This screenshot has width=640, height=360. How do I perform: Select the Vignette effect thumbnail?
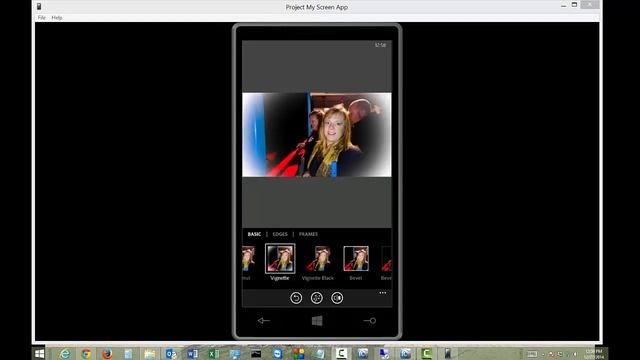(280, 258)
